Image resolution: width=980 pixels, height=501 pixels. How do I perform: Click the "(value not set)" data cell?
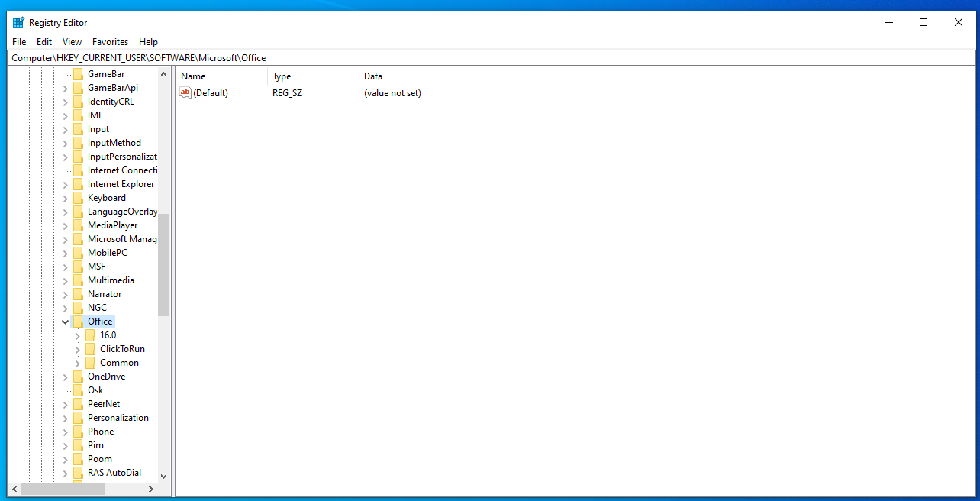pyautogui.click(x=392, y=93)
